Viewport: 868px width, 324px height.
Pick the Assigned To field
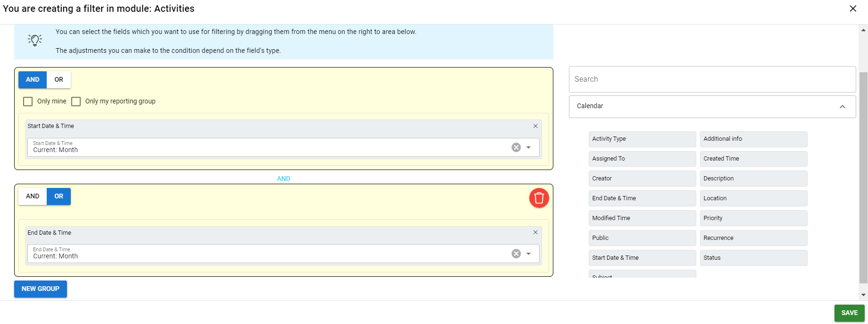642,159
